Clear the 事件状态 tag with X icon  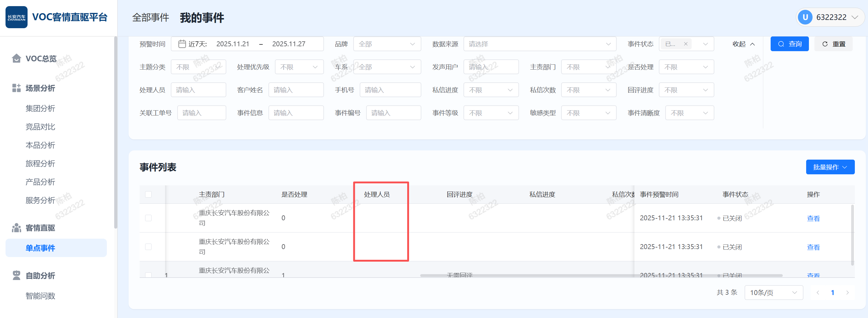(x=686, y=44)
